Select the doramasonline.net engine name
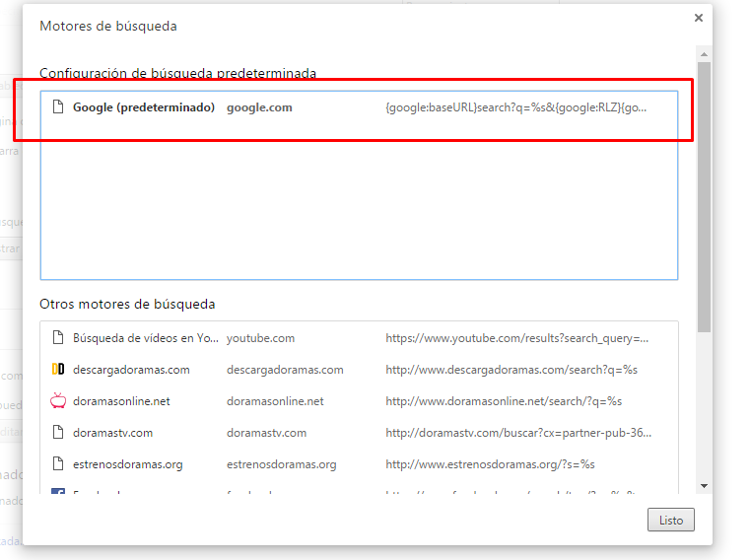 point(121,401)
